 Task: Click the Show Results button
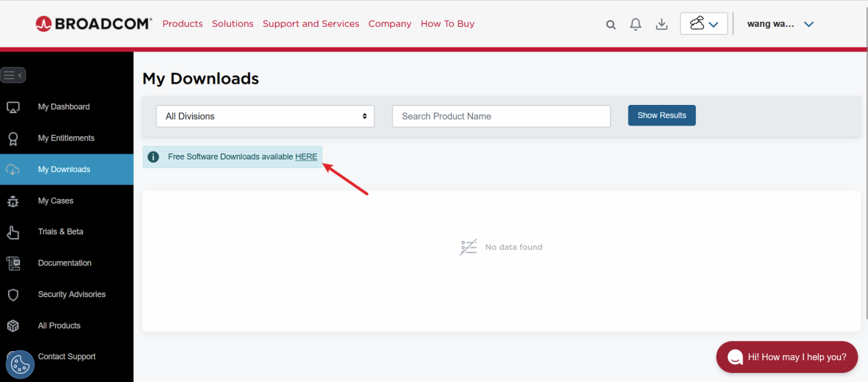661,115
